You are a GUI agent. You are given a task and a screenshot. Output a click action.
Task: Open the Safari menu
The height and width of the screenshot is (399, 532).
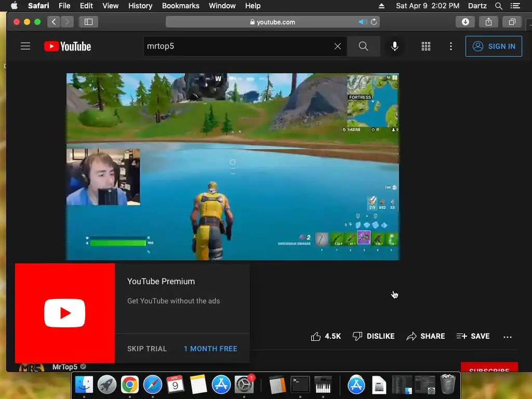(38, 6)
